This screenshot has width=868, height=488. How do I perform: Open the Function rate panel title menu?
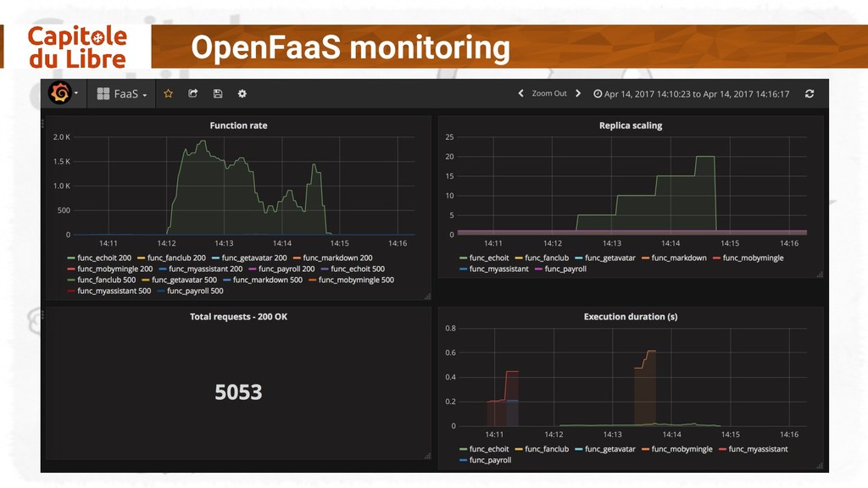238,125
